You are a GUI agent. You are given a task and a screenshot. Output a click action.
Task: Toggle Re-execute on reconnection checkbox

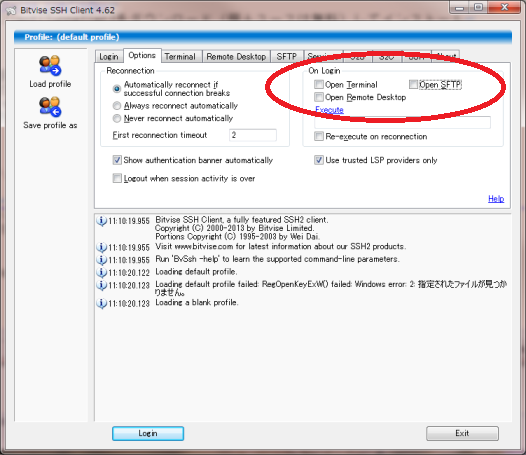pos(319,136)
